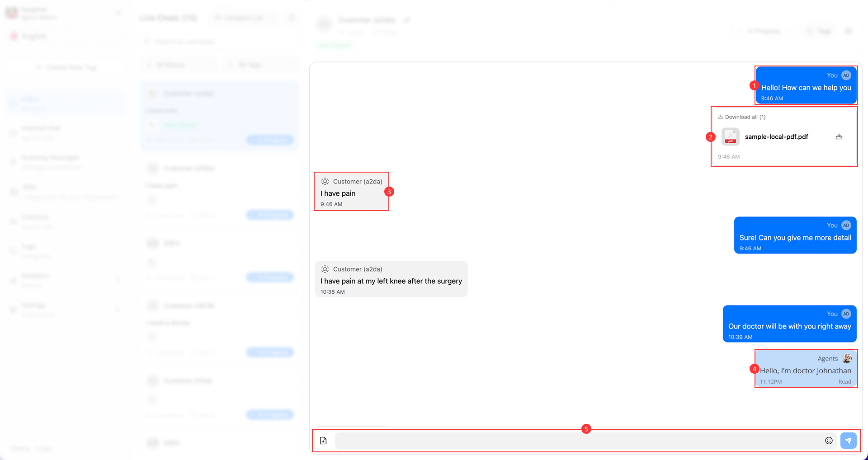
Task: Click the red PDF file icon
Action: tap(730, 136)
